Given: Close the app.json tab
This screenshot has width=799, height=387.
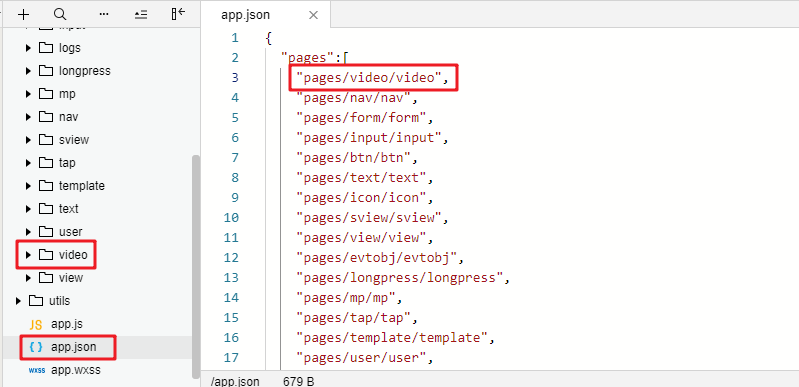Looking at the screenshot, I should pos(313,15).
